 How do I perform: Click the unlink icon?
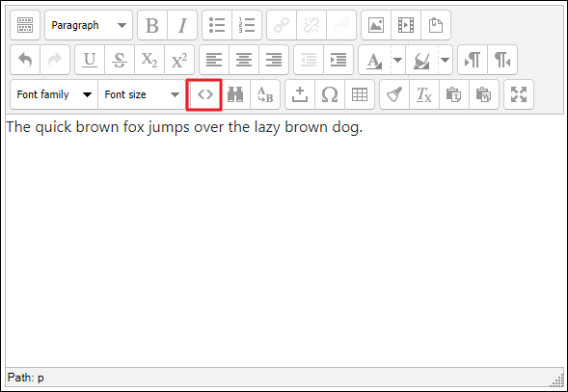[x=311, y=25]
